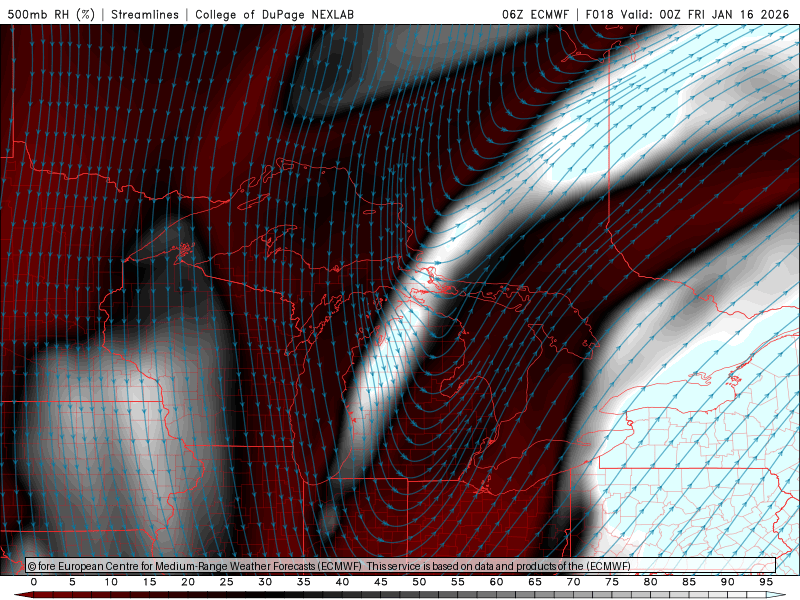
Task: Select the '75' legend tick label
Action: tap(612, 582)
